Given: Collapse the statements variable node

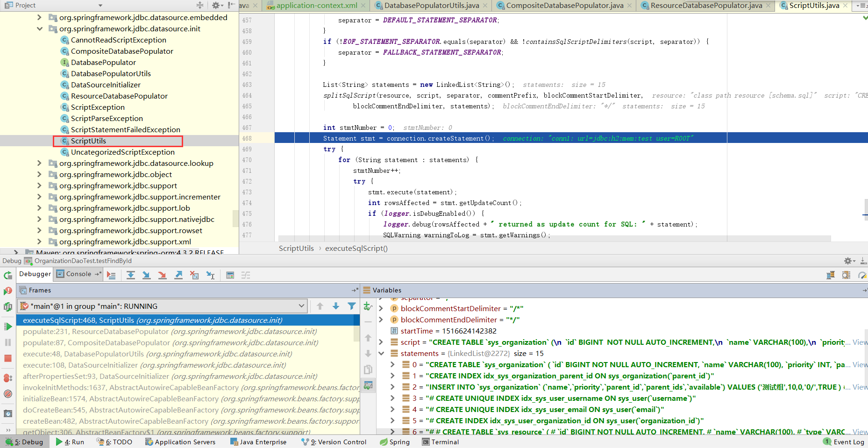Looking at the screenshot, I should pyautogui.click(x=381, y=354).
